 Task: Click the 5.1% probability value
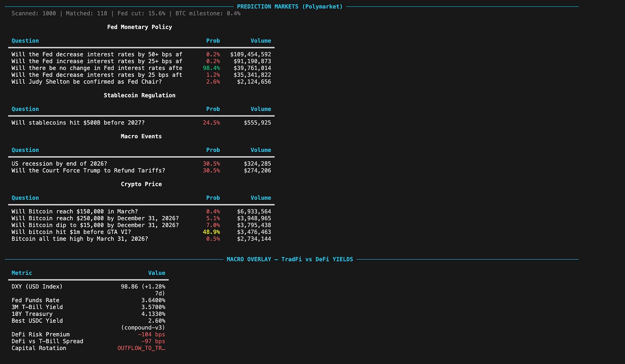click(x=213, y=218)
